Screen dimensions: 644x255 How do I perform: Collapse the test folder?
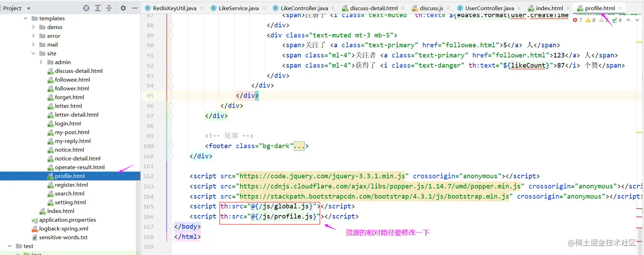[10, 246]
